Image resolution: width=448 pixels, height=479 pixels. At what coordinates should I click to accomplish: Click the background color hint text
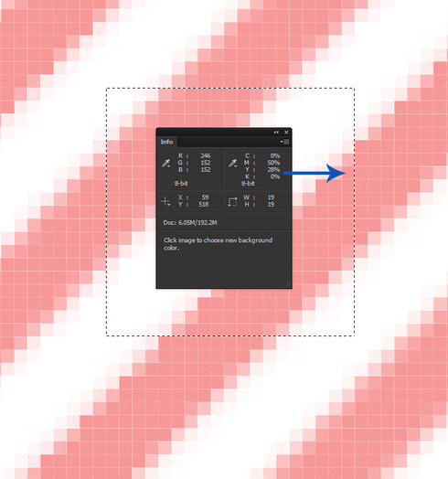pos(218,244)
